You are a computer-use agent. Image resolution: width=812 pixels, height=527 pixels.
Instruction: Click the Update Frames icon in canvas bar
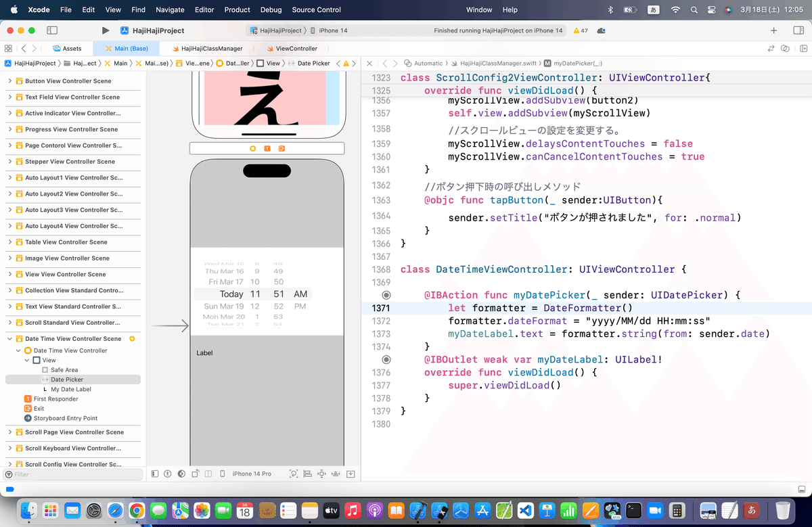coord(293,474)
